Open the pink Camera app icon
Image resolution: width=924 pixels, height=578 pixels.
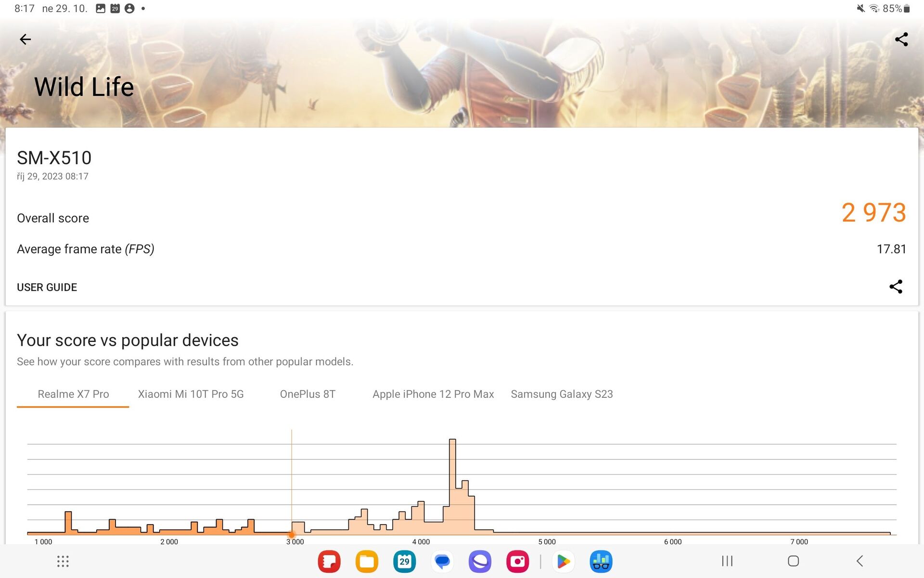coord(517,561)
